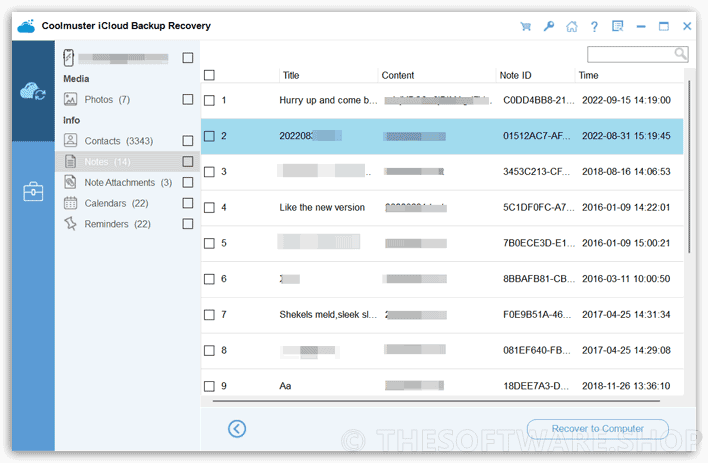Check the Photos (7) checkbox
This screenshot has width=708, height=463.
pos(188,99)
